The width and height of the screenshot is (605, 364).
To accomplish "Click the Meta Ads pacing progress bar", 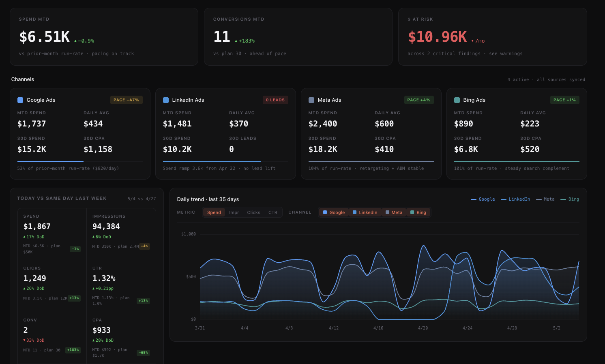I will 371,161.
